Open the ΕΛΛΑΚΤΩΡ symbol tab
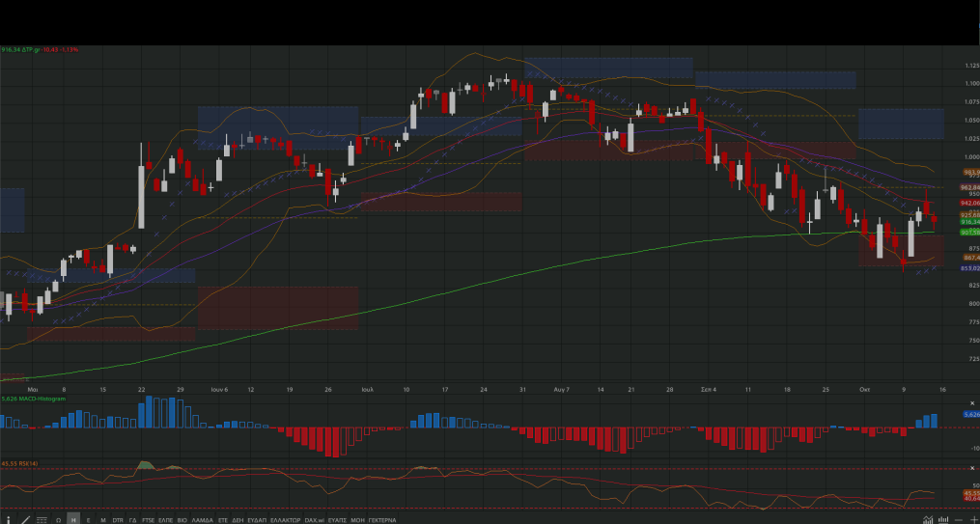The width and height of the screenshot is (980, 524). tap(286, 519)
